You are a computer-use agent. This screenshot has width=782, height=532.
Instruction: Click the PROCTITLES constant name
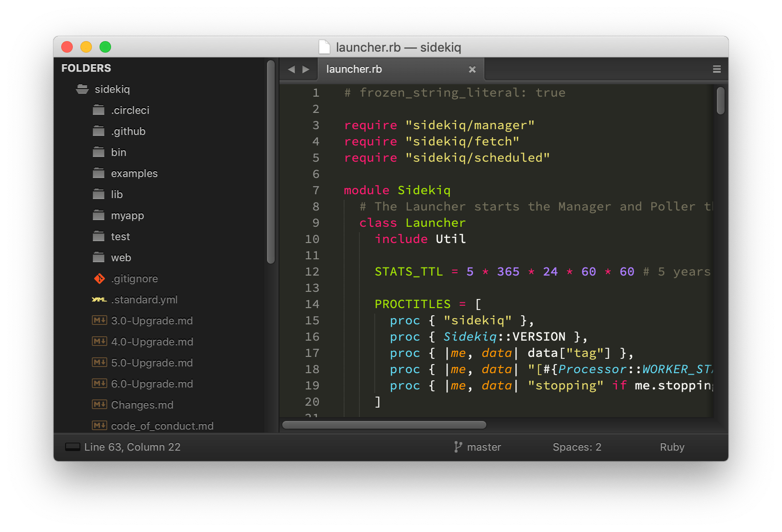tap(413, 304)
